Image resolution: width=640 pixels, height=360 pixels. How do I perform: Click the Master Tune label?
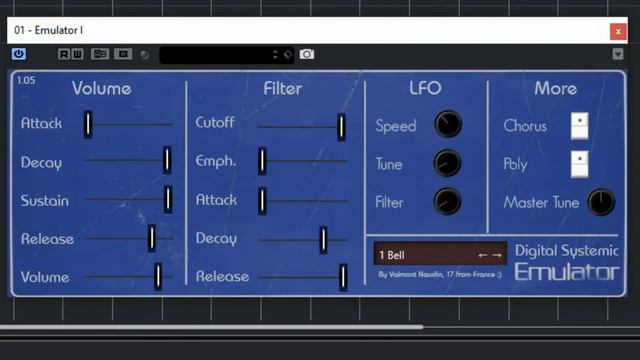click(x=541, y=202)
